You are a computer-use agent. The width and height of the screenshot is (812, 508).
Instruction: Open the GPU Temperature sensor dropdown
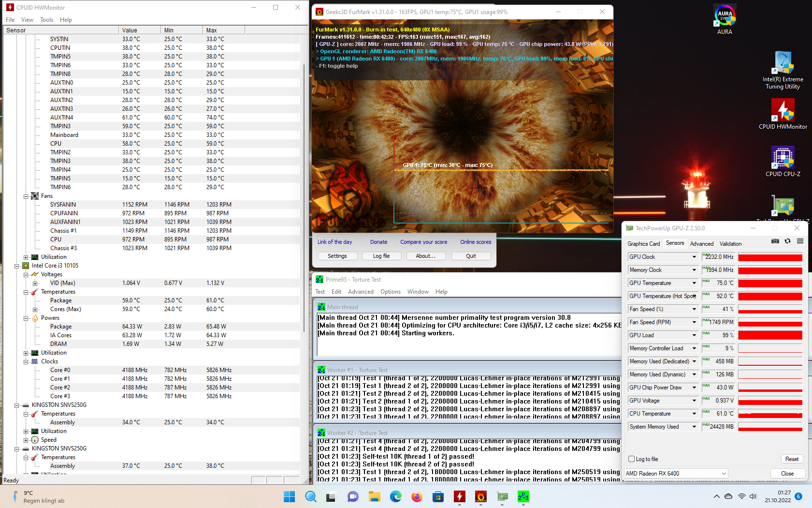(x=694, y=283)
